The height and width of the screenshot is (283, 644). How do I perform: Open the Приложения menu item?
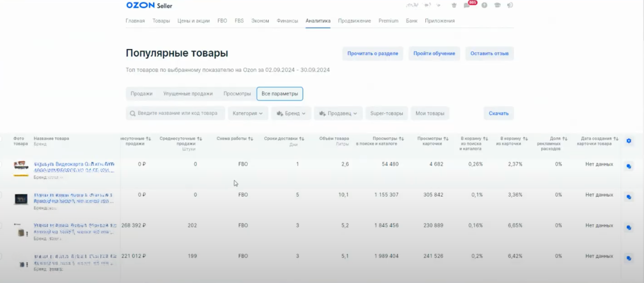tap(440, 21)
